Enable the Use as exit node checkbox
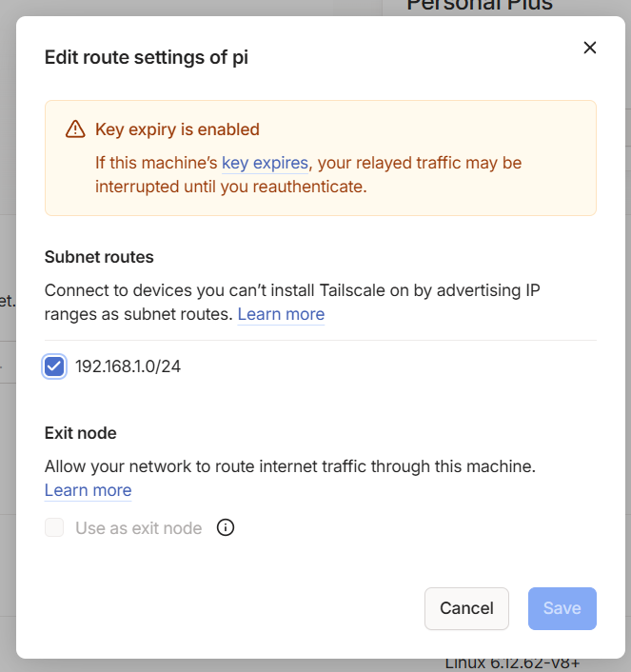 click(x=54, y=527)
